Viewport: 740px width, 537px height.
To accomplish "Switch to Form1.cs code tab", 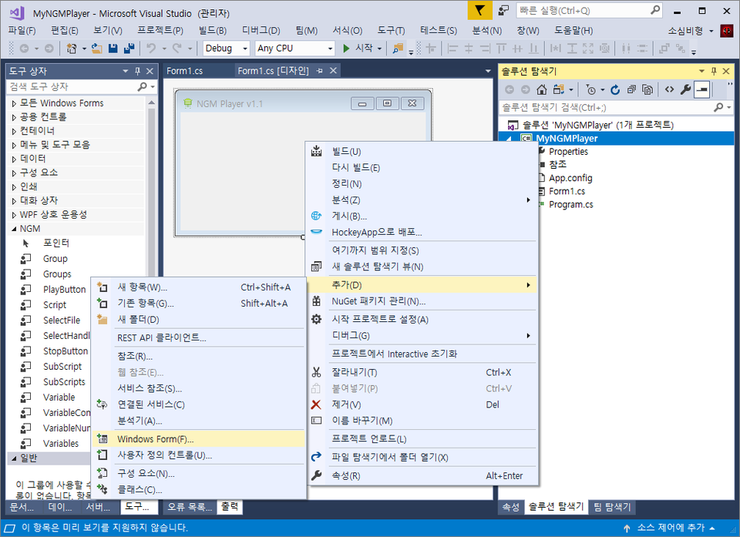I will coord(185,71).
